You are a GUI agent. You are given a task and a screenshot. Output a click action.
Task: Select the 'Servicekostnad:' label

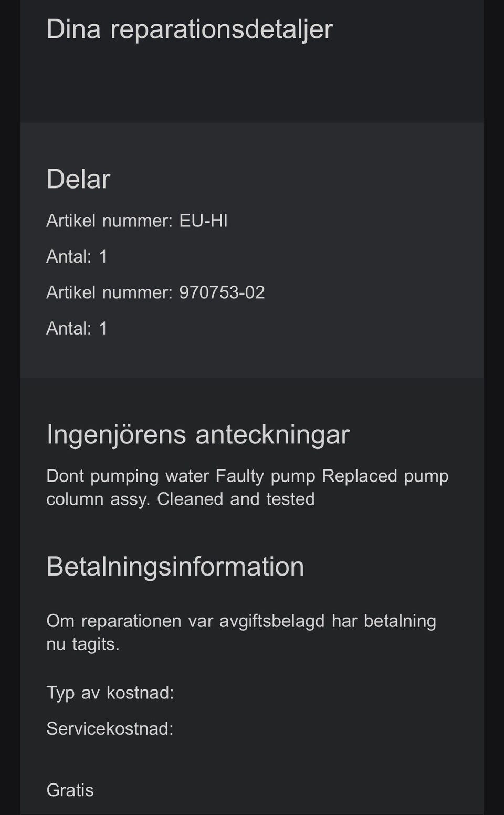(110, 728)
